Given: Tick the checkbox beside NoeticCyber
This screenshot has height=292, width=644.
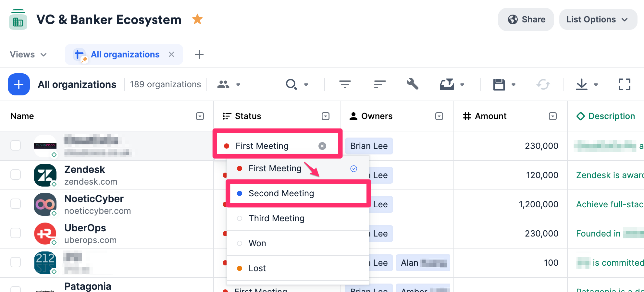Looking at the screenshot, I should tap(15, 204).
